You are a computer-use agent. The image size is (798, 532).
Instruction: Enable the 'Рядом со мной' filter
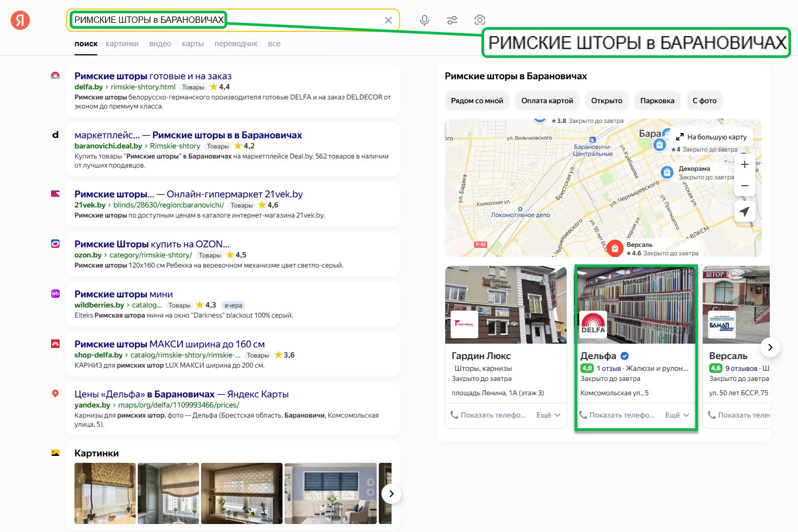477,101
